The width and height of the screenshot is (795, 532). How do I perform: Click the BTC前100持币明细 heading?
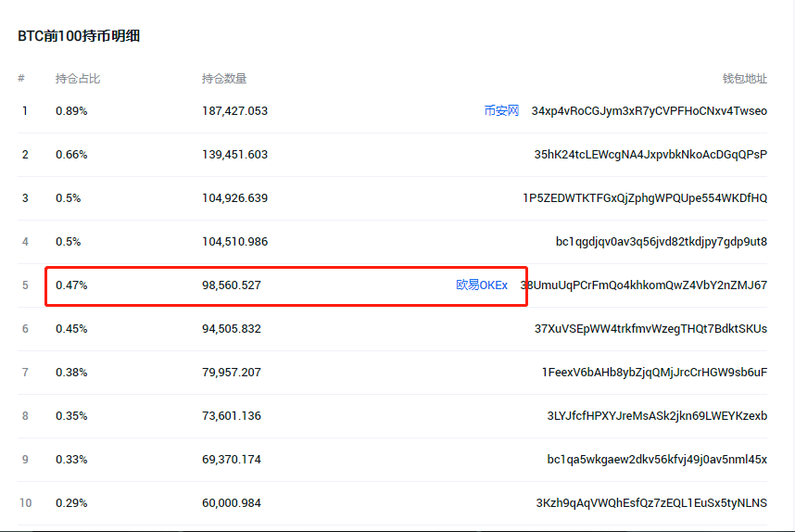coord(79,36)
